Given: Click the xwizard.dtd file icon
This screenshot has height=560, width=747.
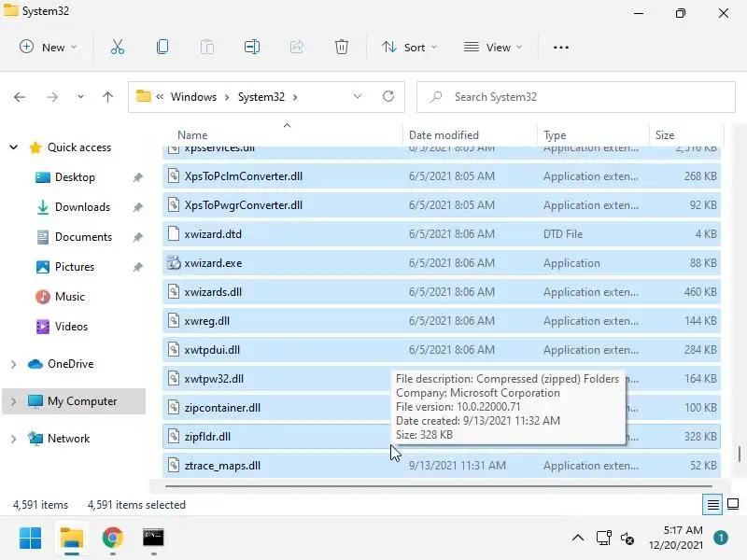Looking at the screenshot, I should (x=174, y=234).
